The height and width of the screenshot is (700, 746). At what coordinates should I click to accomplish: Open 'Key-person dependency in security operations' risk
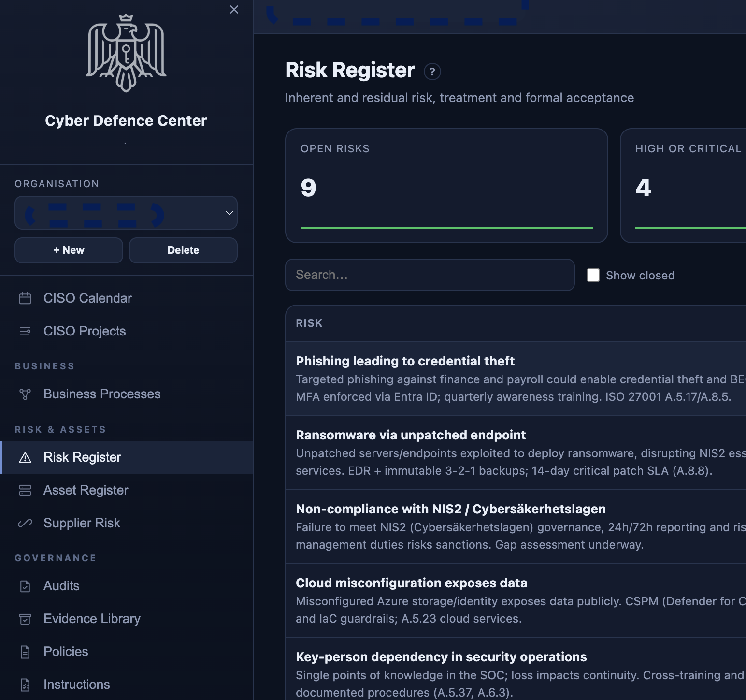tap(516, 669)
